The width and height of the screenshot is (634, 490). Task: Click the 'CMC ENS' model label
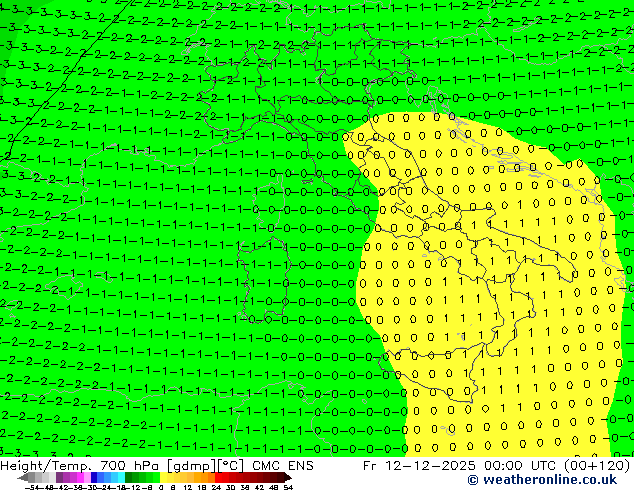(x=283, y=466)
